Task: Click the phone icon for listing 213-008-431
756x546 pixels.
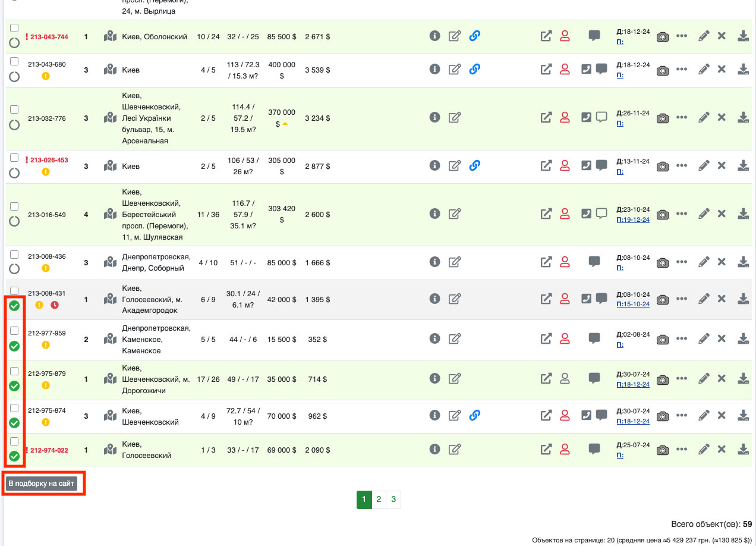Action: point(587,299)
